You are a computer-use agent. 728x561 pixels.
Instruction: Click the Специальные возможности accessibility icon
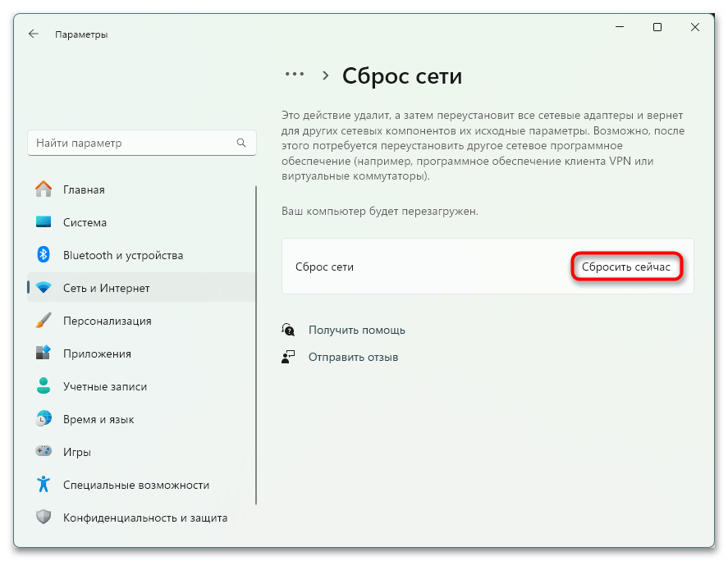(x=43, y=484)
